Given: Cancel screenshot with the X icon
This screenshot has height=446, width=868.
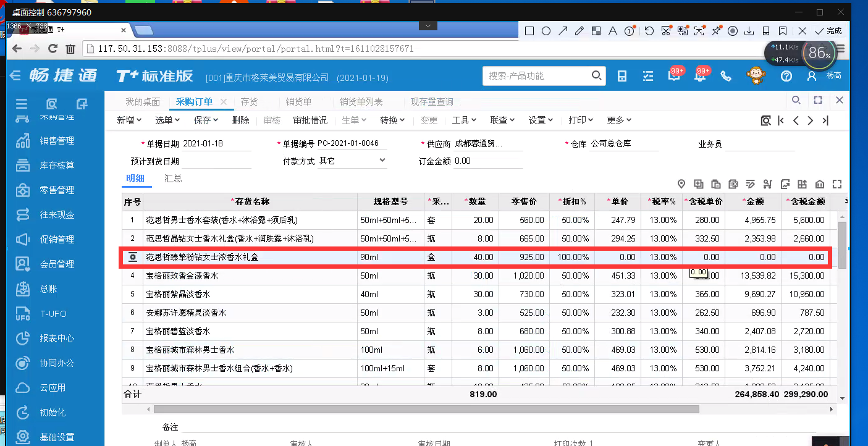Looking at the screenshot, I should tap(803, 30).
